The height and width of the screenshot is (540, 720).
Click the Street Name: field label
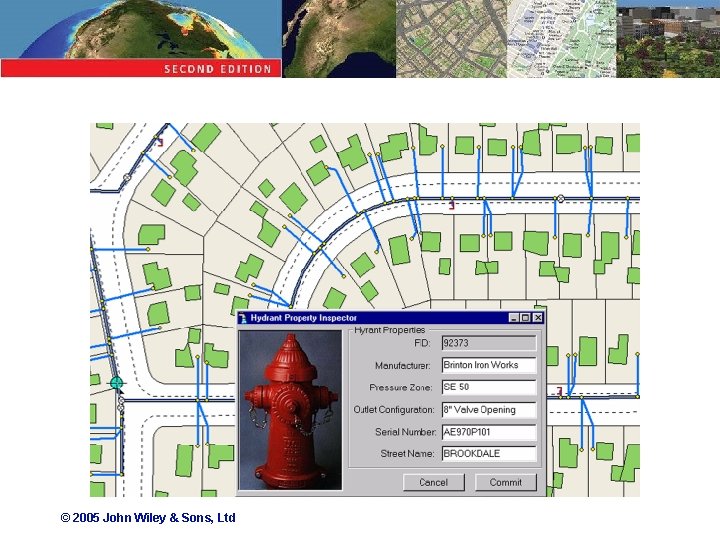click(407, 454)
